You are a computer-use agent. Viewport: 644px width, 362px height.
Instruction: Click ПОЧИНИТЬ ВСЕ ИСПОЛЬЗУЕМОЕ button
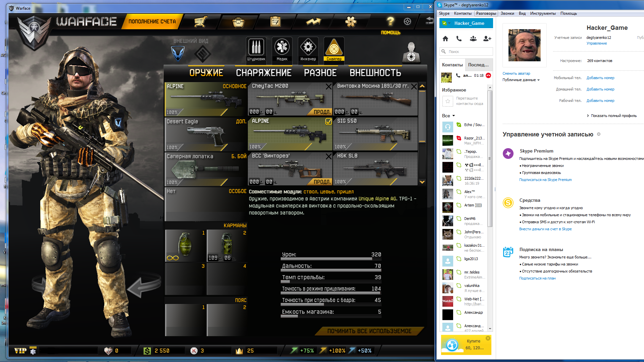(x=369, y=331)
